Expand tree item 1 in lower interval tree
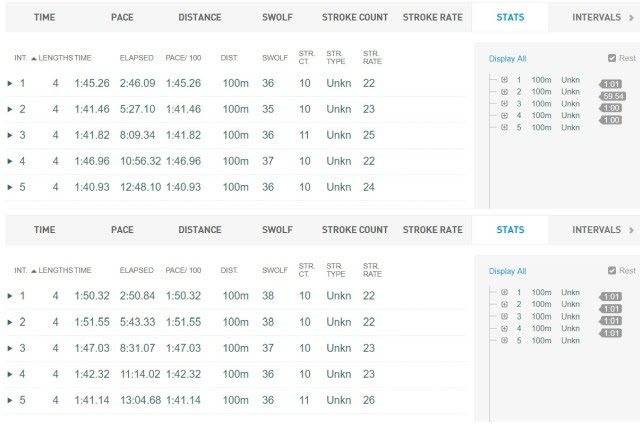640x424 pixels. tap(504, 292)
